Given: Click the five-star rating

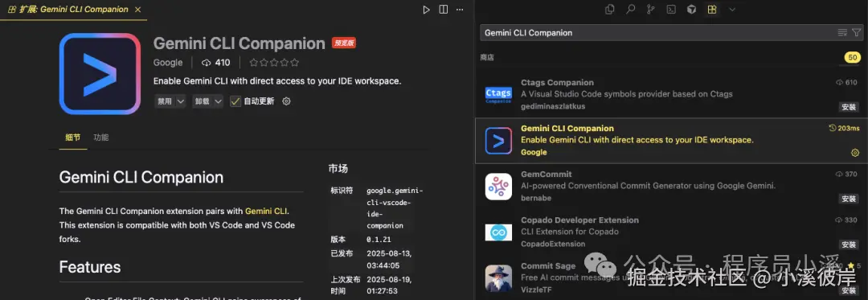Looking at the screenshot, I should click(274, 63).
